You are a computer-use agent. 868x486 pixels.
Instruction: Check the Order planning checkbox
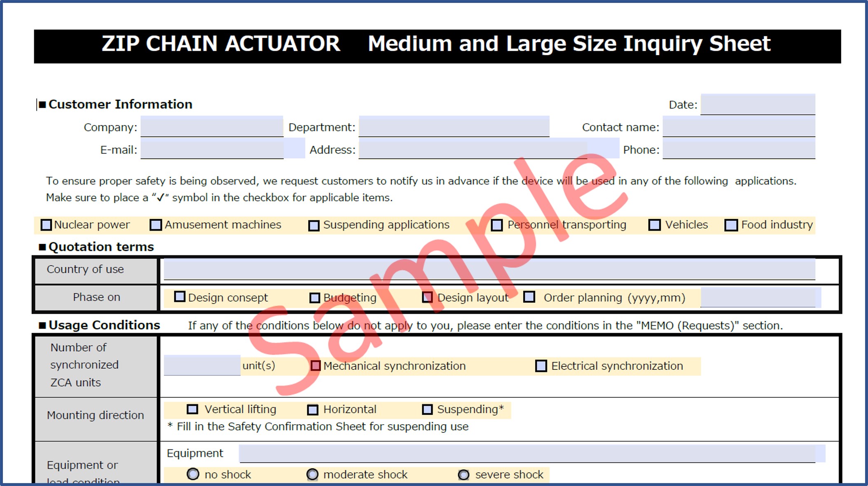coord(529,297)
